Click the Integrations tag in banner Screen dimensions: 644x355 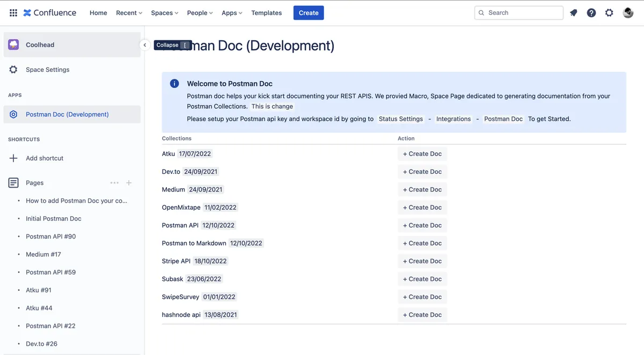coord(453,119)
